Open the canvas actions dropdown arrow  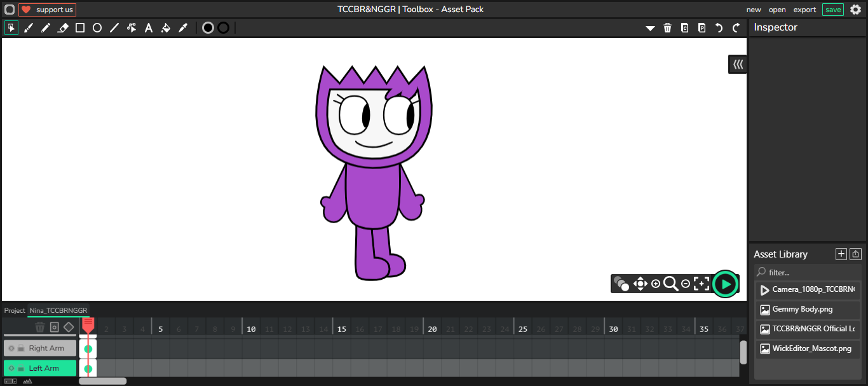coord(650,28)
